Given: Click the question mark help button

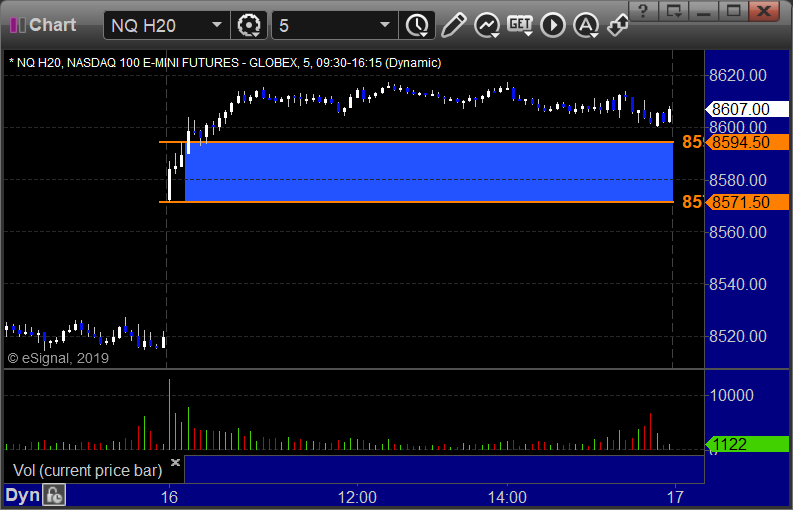Looking at the screenshot, I should click(643, 10).
